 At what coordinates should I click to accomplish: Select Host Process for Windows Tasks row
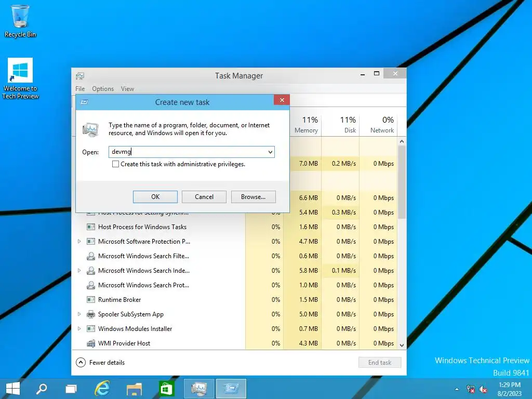coord(234,227)
